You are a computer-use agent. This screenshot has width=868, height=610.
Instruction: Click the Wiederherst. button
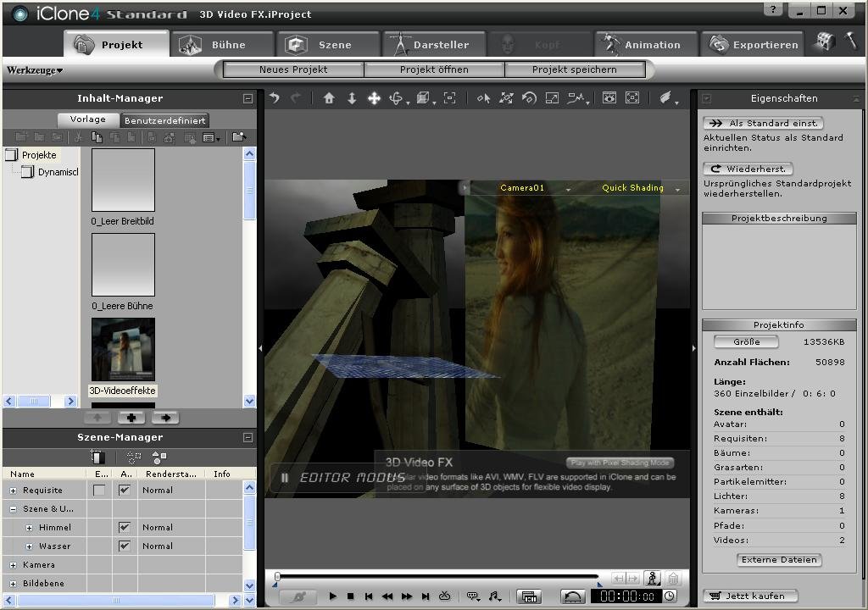[x=748, y=169]
